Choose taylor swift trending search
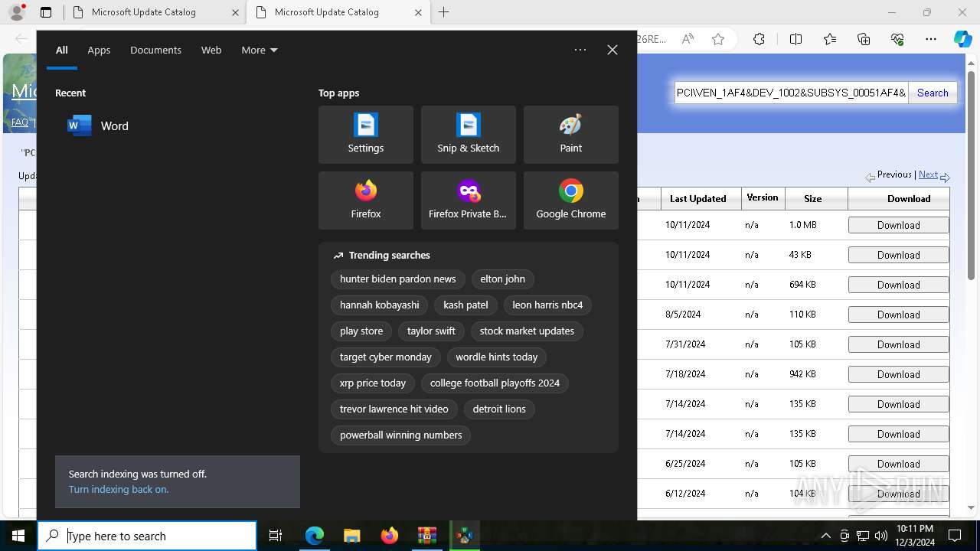The image size is (980, 551). click(x=431, y=331)
